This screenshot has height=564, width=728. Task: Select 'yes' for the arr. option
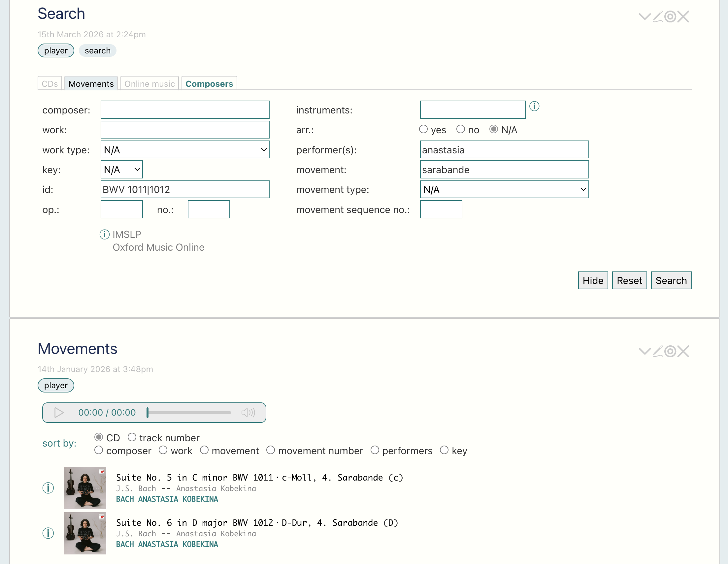(x=423, y=129)
